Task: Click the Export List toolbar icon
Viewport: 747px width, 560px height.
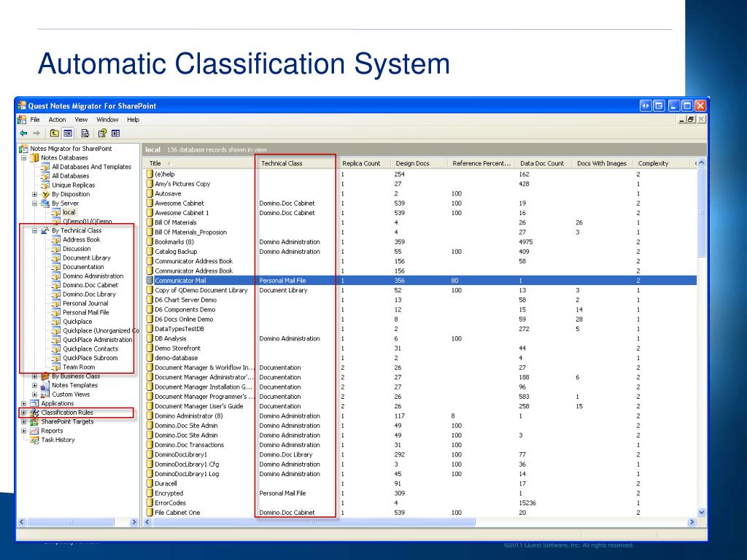Action: 85,133
